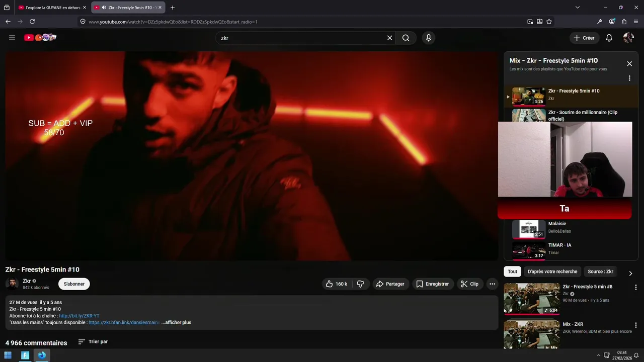
Task: Open Zkr - Freestyle 5 min #8 thumbnail
Action: pyautogui.click(x=532, y=299)
